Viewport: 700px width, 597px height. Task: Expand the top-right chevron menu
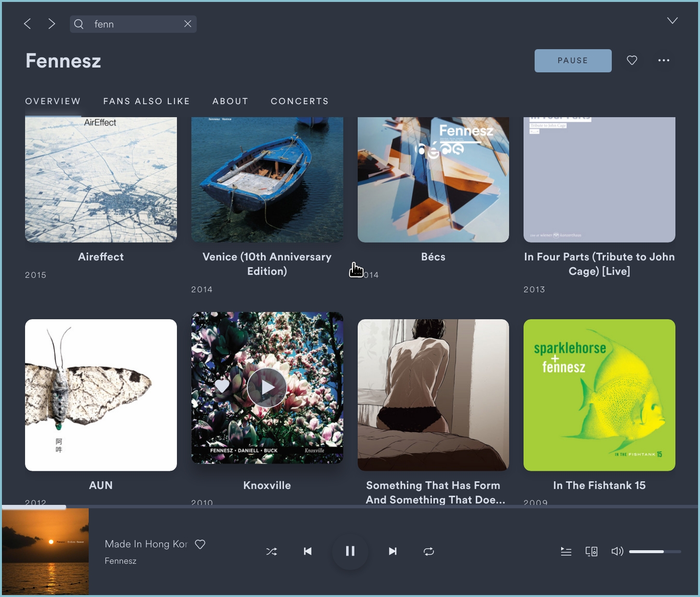[672, 20]
